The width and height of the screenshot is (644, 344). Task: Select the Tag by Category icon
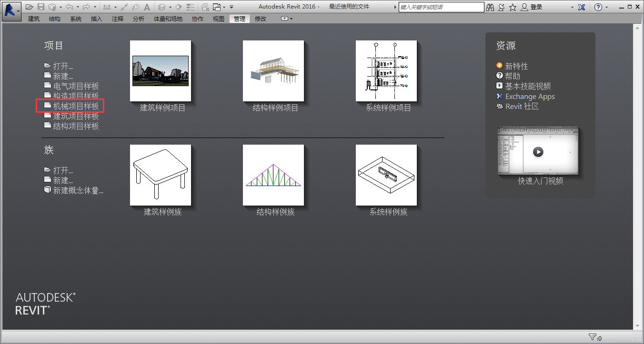pyautogui.click(x=136, y=7)
